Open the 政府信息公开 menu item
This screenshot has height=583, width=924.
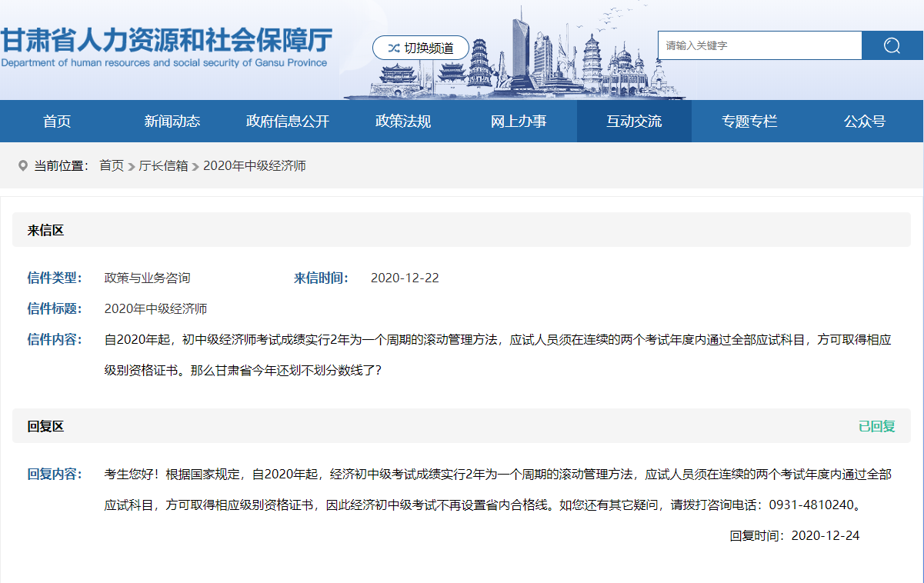coord(288,122)
